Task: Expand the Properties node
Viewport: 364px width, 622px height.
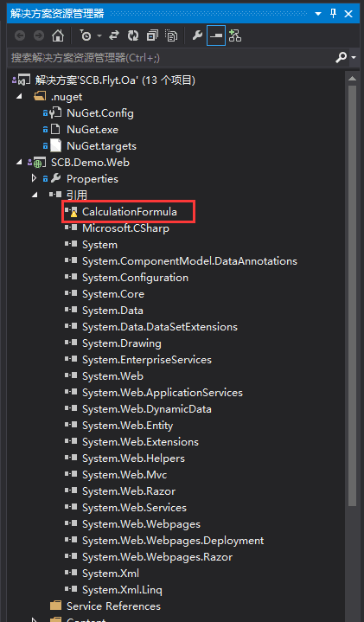Action: [35, 179]
